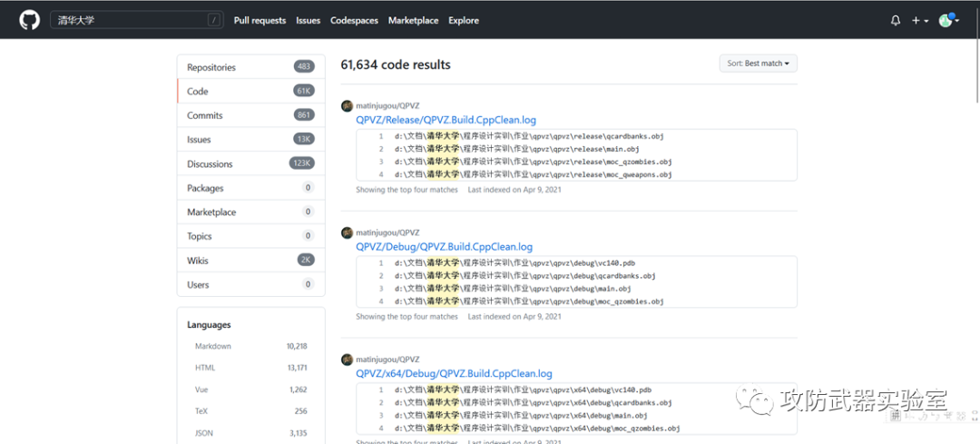Viewport: 980px width, 444px height.
Task: Show Packages search results
Action: [x=251, y=188]
